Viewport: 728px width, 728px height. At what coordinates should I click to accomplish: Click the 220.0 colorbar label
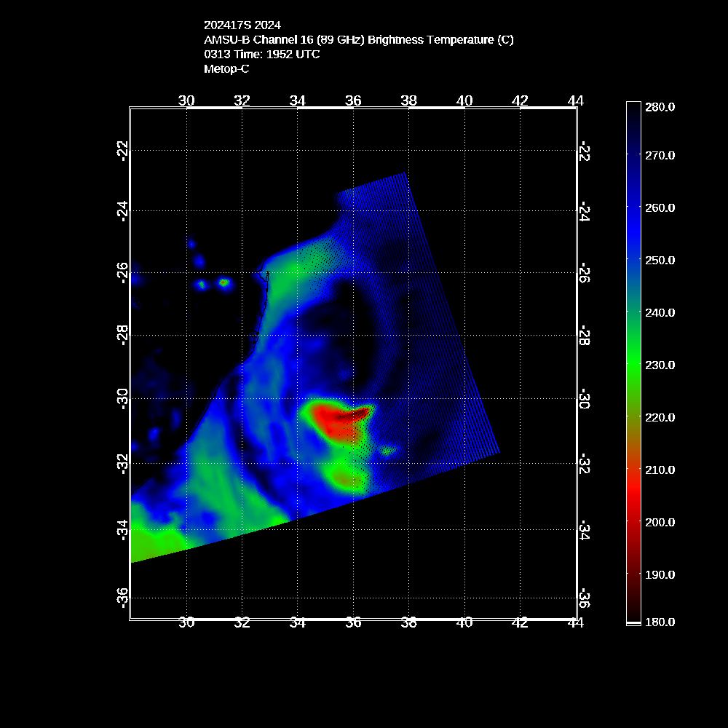pos(660,418)
